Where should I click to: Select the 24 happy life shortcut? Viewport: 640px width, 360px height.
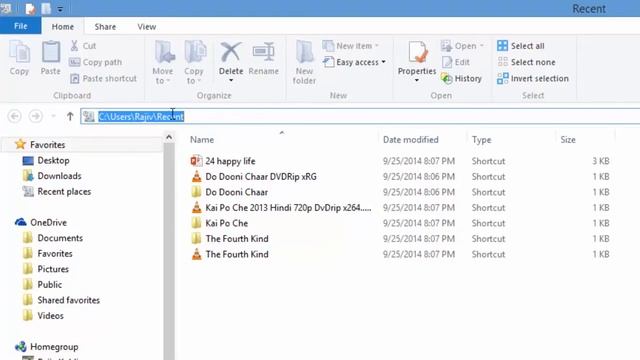click(x=223, y=161)
